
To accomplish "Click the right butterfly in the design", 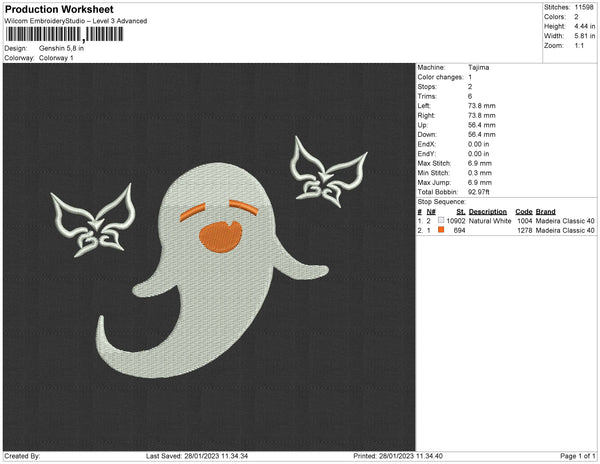I will 328,172.
